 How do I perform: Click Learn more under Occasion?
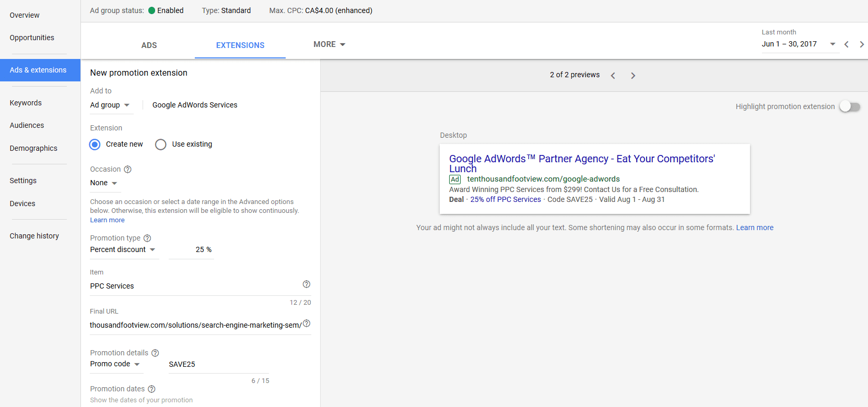pos(107,220)
